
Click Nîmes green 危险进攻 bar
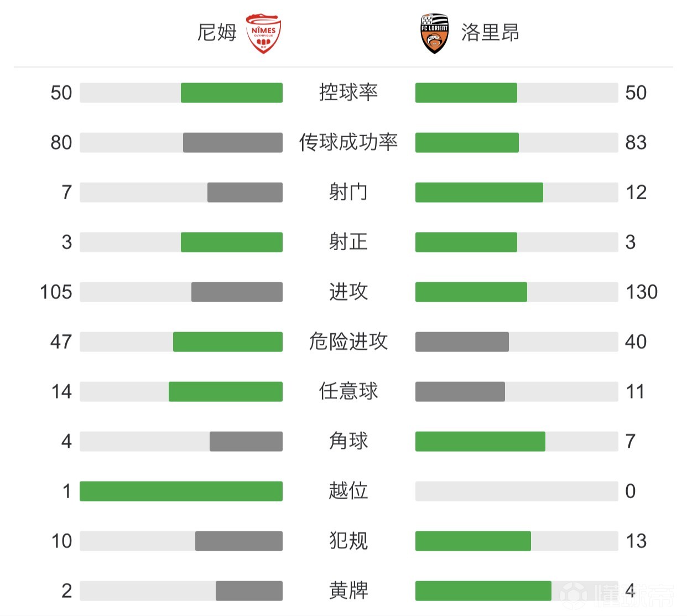[x=228, y=341]
